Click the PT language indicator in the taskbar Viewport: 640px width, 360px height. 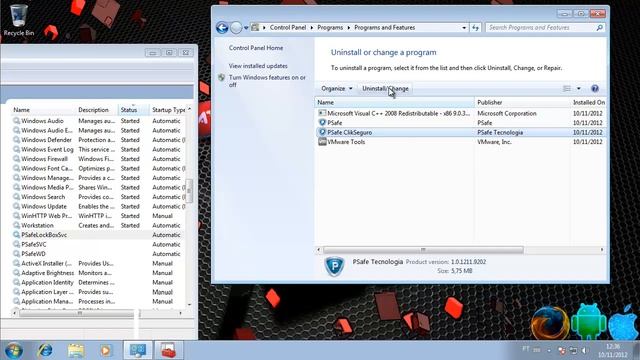[526, 349]
